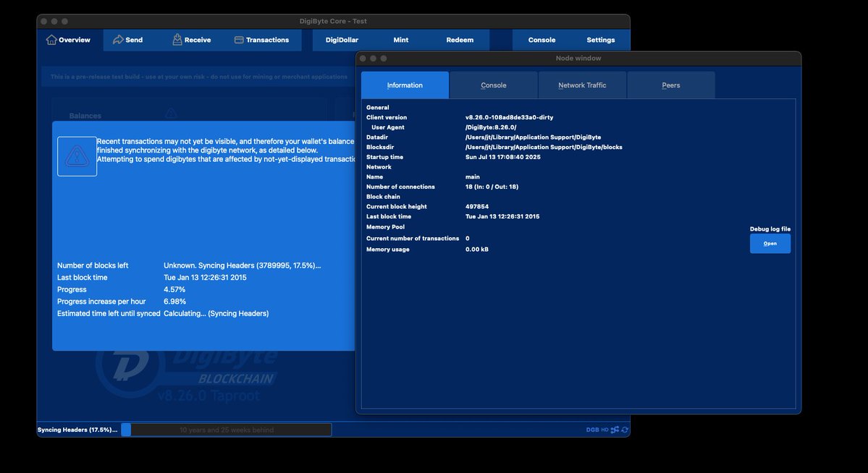Click connections value 18 (In: 0 / Out: 18)
This screenshot has width=868, height=473.
492,187
